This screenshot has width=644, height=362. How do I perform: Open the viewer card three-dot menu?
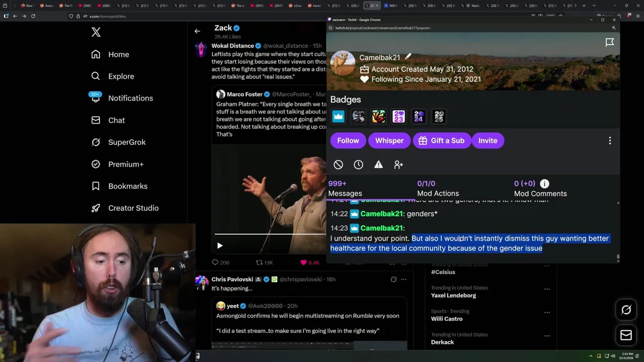(x=610, y=141)
